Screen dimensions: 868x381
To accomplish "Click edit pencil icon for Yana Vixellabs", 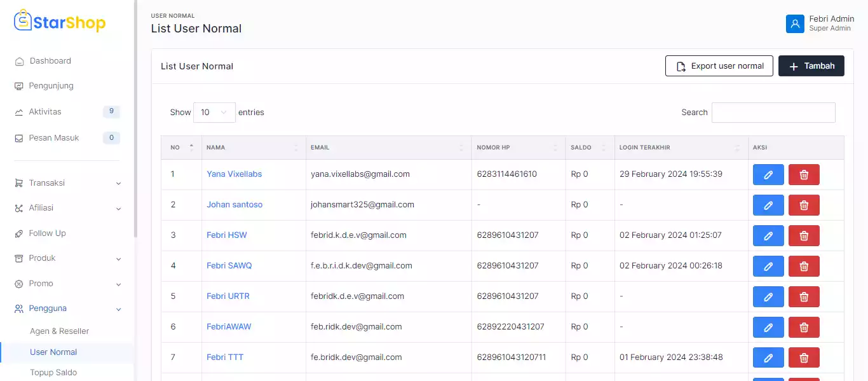I will [768, 175].
